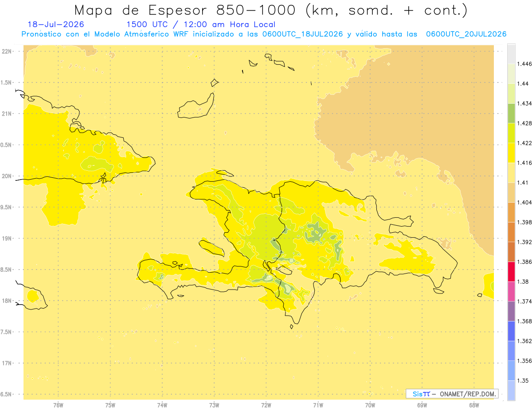This screenshot has width=532, height=411.
Task: Click the 6.5N latitude label
Action: [x=6, y=394]
